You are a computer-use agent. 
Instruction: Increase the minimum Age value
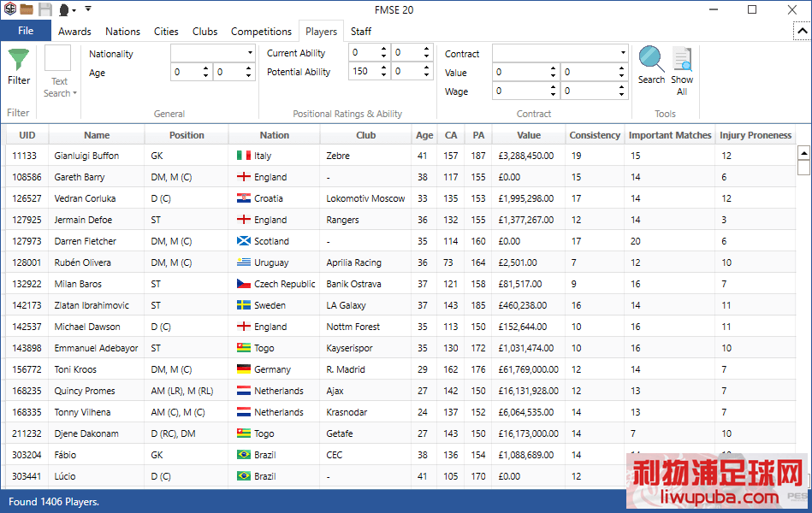click(205, 68)
